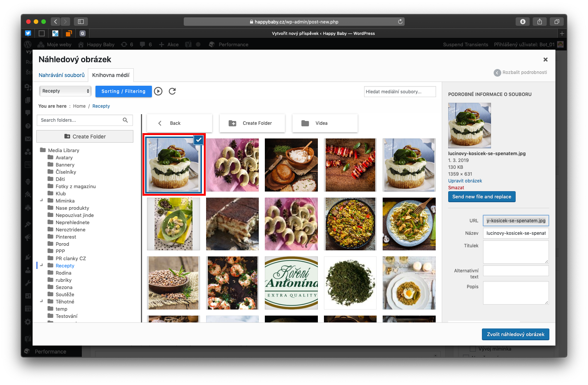Click Rozbalit podrobnosti expander
The height and width of the screenshot is (385, 588).
(521, 72)
